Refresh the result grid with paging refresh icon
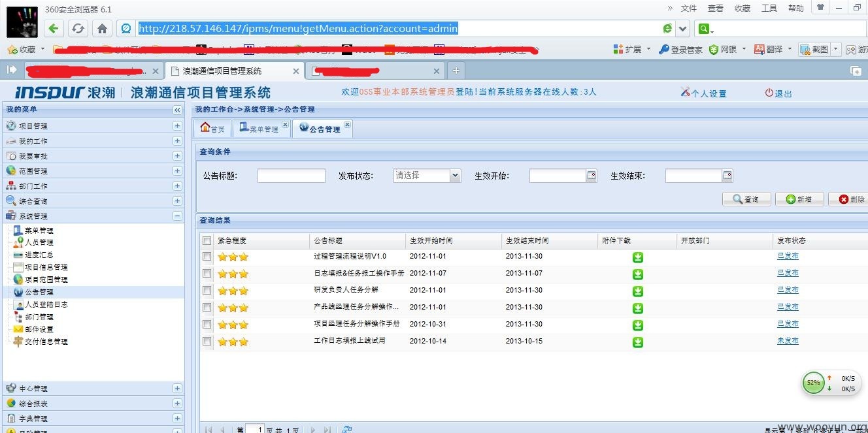Screen dimensions: 868x433 pyautogui.click(x=347, y=429)
